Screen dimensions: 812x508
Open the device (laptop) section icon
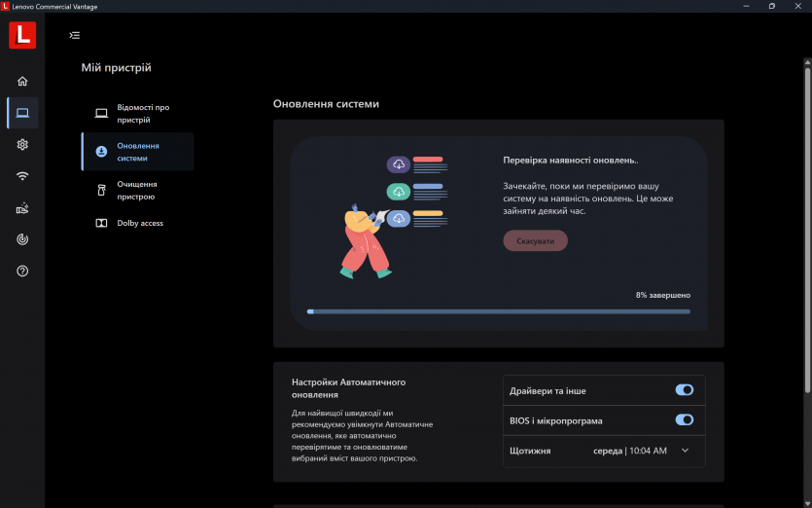[x=22, y=113]
